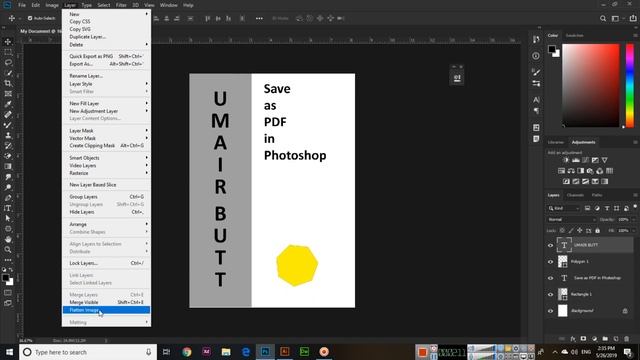Toggle lock all icon in Layers panel

coord(598,231)
